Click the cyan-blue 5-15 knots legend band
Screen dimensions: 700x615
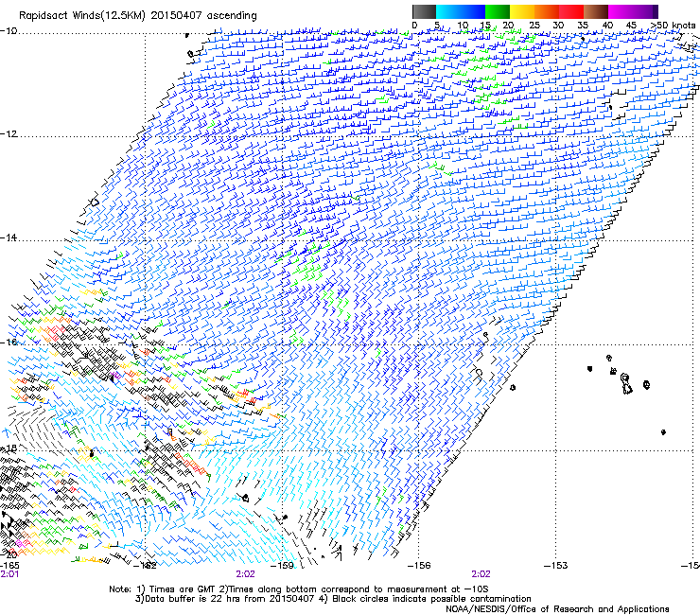pos(461,11)
